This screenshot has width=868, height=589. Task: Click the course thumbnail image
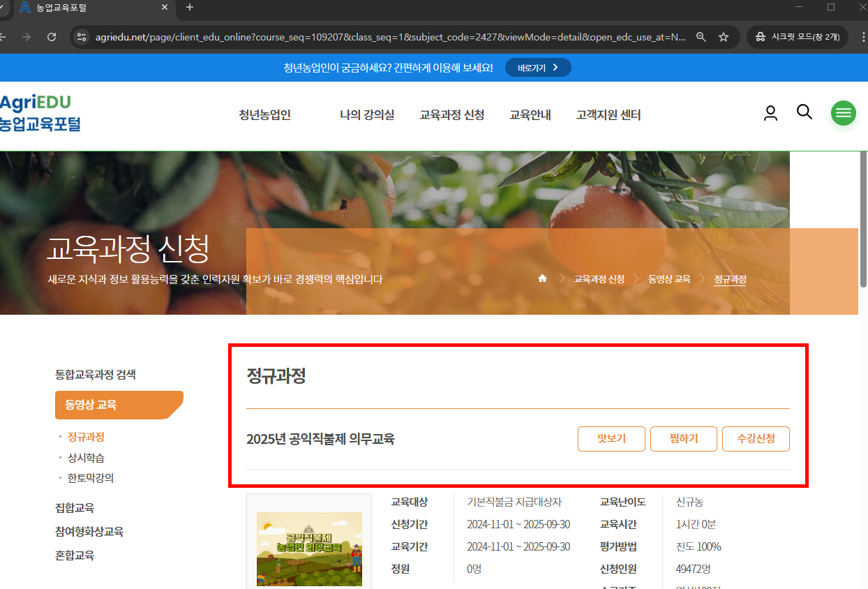[309, 551]
